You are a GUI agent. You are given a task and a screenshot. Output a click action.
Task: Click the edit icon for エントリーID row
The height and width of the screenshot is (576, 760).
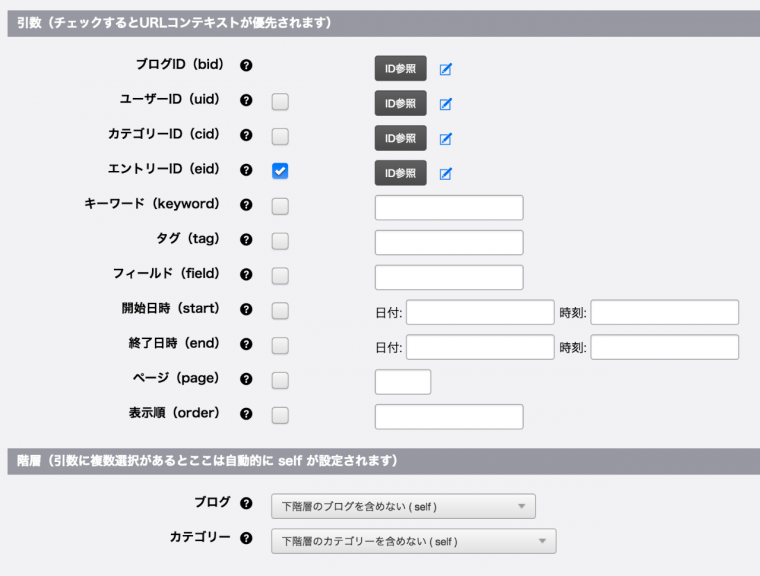(446, 174)
